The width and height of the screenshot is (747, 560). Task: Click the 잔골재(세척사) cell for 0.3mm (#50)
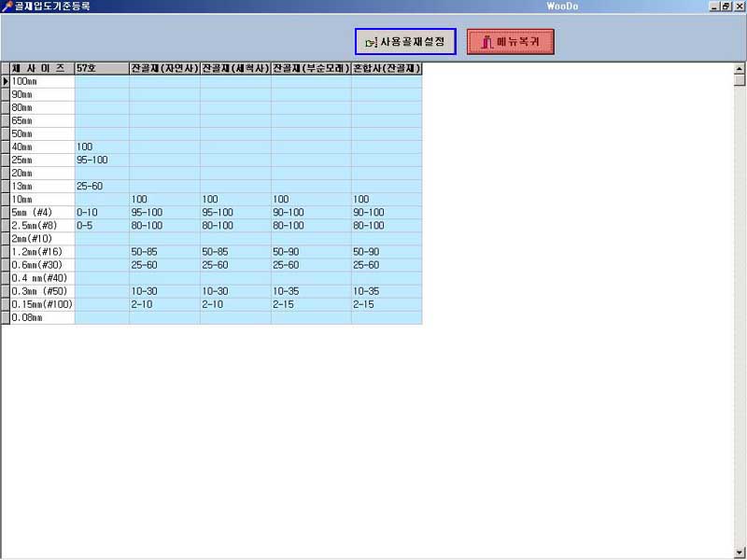click(x=235, y=291)
